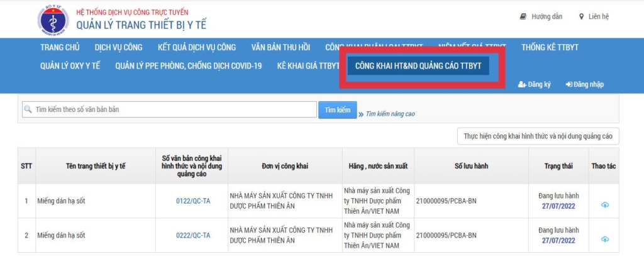The width and height of the screenshot is (644, 264).
Task: Click Đăng ký to register
Action: [x=534, y=84]
